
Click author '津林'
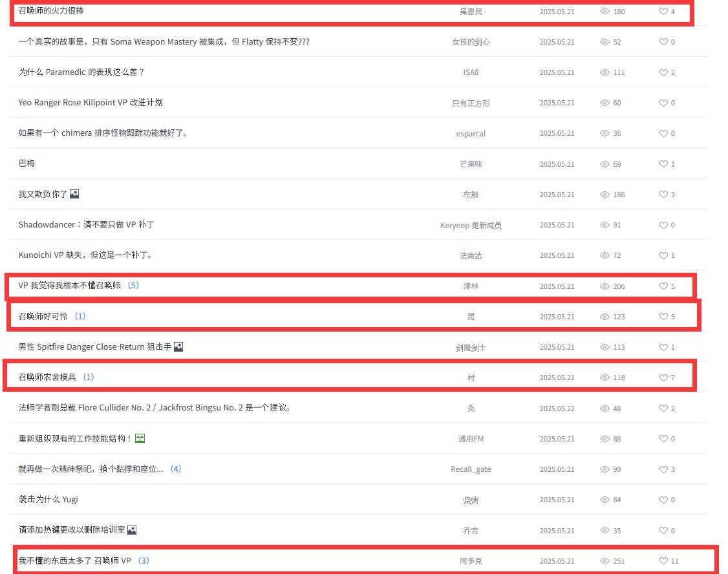tap(471, 286)
